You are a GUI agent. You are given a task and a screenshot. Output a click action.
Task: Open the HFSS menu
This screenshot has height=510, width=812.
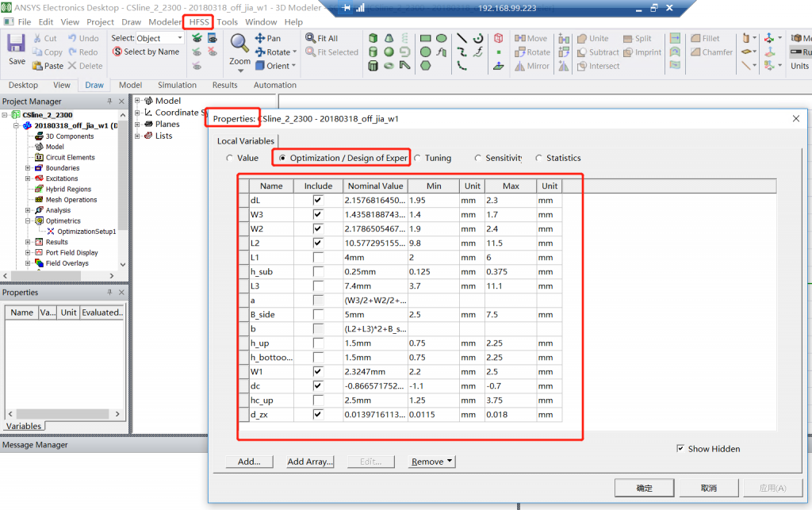coord(199,21)
